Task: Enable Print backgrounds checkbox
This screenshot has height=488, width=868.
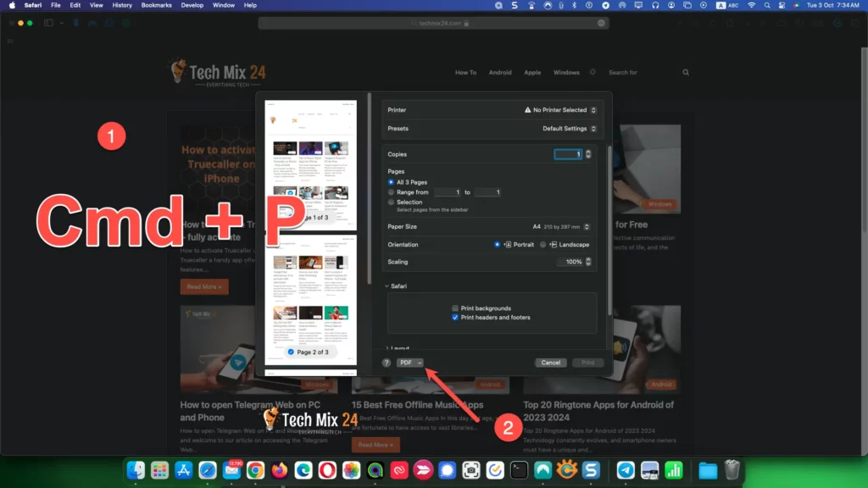Action: coord(455,308)
